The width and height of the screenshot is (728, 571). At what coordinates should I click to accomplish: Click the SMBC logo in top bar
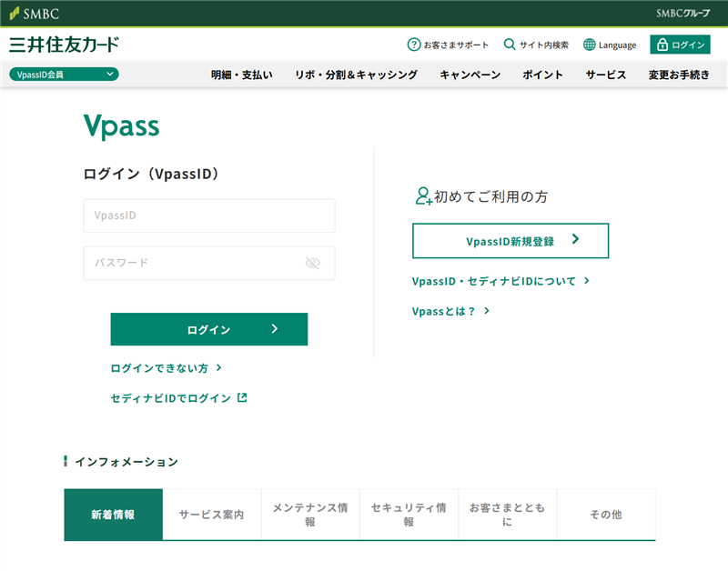[x=35, y=13]
